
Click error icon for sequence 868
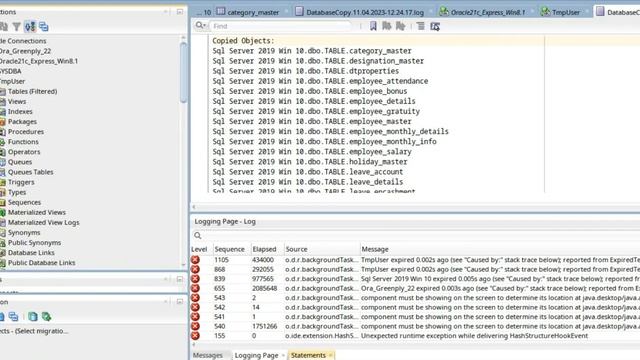pyautogui.click(x=196, y=269)
